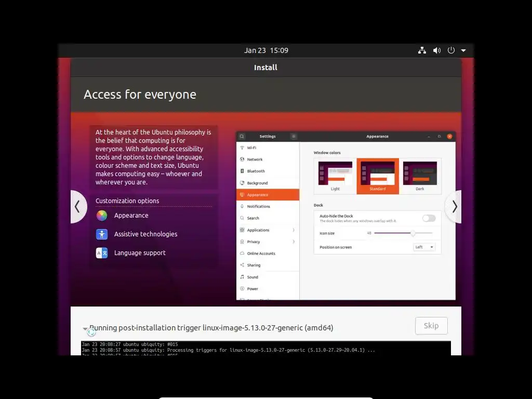Screen dimensions: 532x399
Task: Choose the Dark window color theme
Action: click(x=420, y=176)
